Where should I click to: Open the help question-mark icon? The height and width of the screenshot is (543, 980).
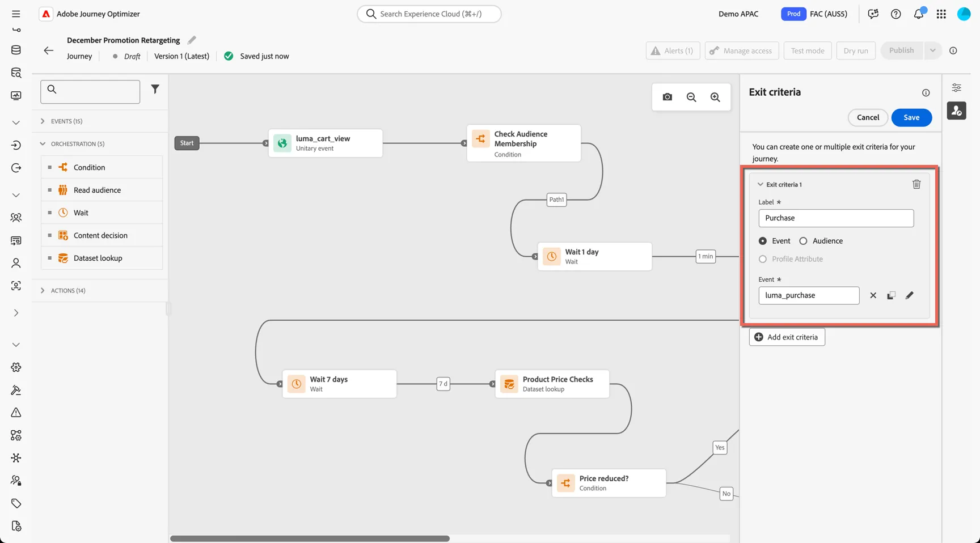coord(896,14)
